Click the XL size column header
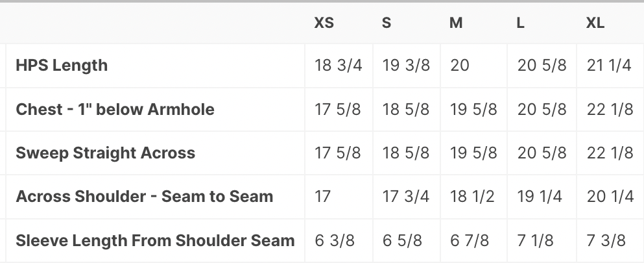Image resolution: width=644 pixels, height=263 pixels. point(595,23)
